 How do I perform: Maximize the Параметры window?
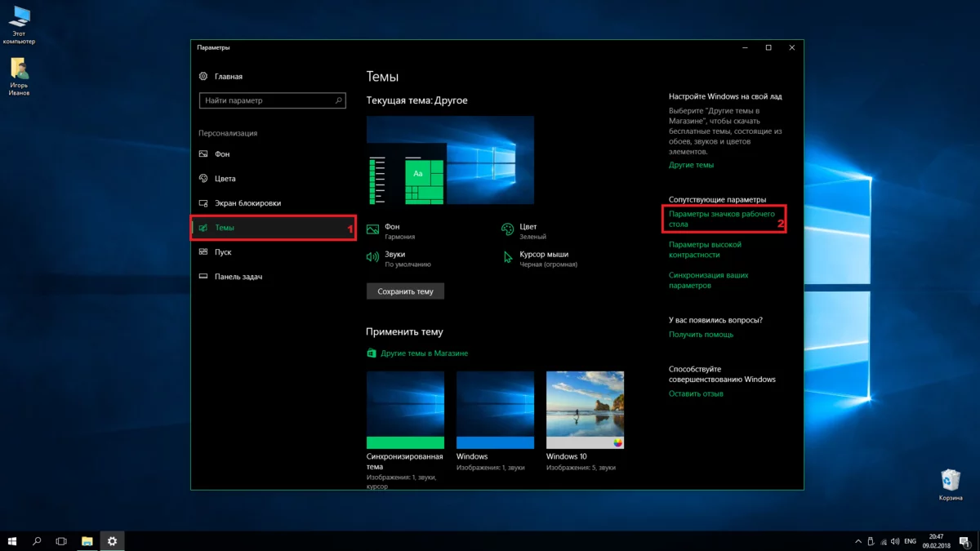tap(768, 47)
